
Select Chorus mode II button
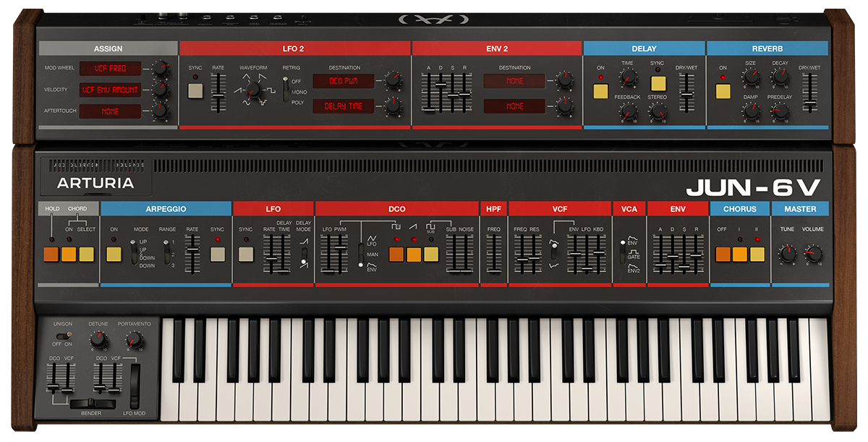pyautogui.click(x=757, y=254)
